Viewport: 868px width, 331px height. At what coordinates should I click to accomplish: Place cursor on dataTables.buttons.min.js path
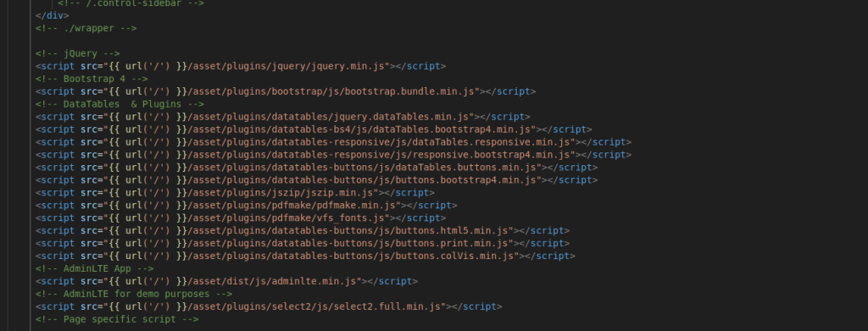(x=364, y=168)
